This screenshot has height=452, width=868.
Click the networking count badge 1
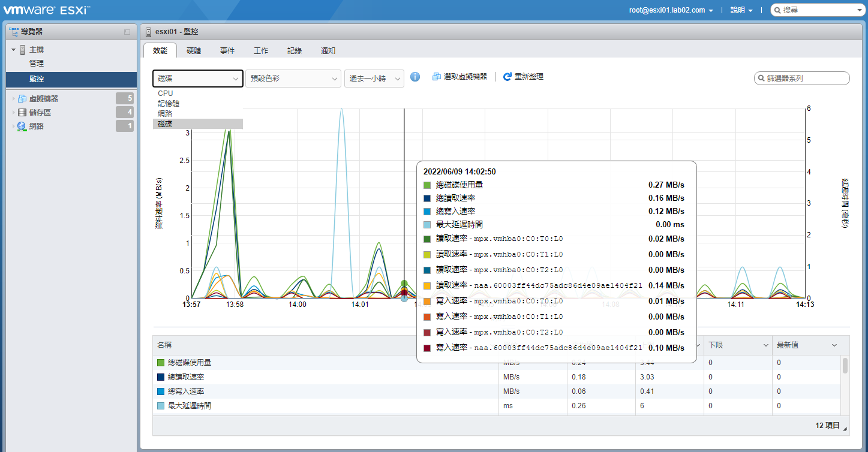click(x=125, y=126)
